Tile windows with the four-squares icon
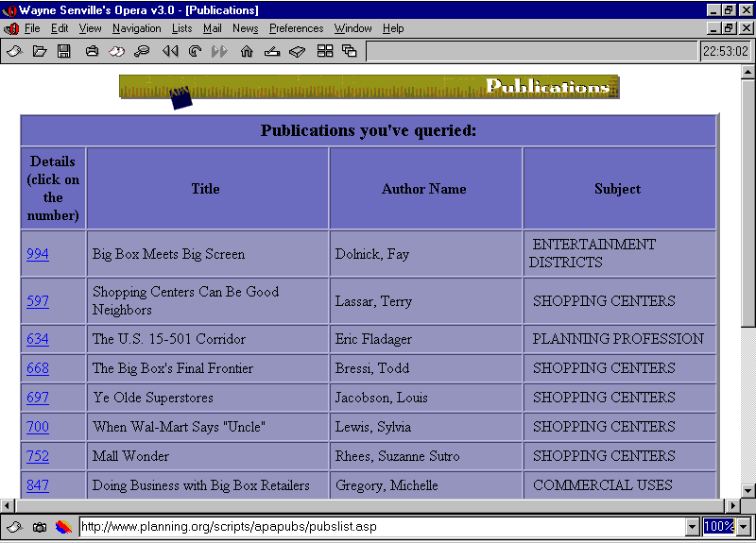The height and width of the screenshot is (543, 756). click(325, 51)
